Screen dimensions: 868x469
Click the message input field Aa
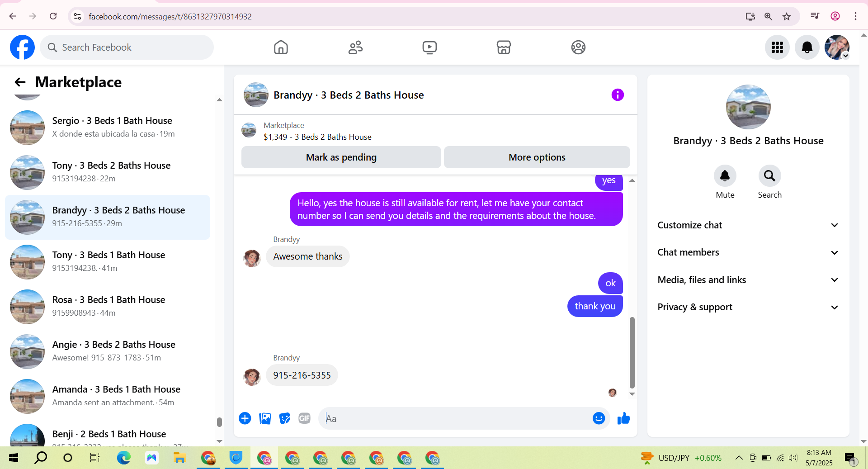coord(454,418)
